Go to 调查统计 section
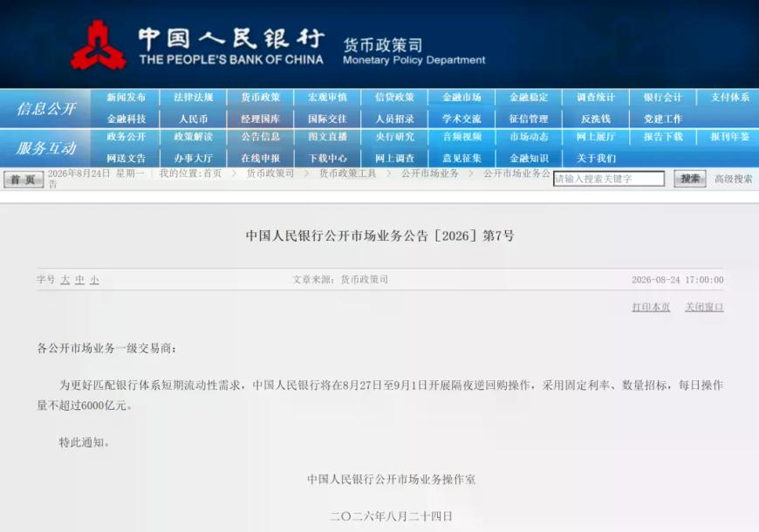 (596, 98)
